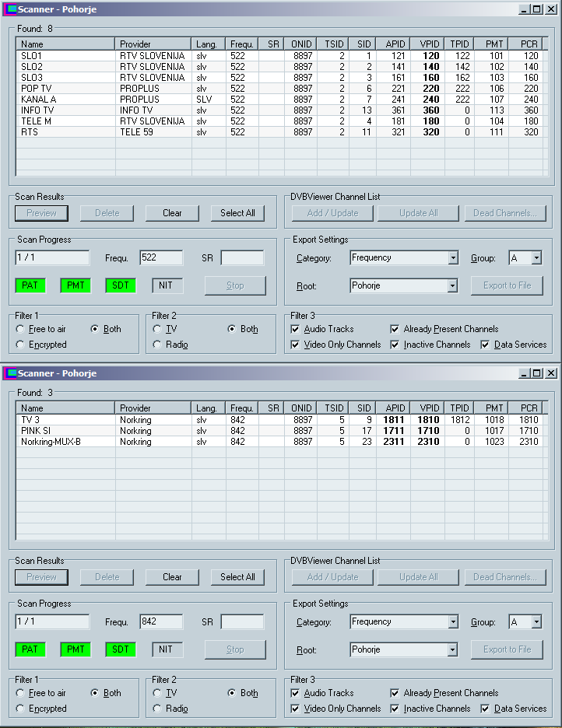Uncheck Inactive Channels in the 522 scan window
Screen dimensions: 562x728
[x=395, y=345]
